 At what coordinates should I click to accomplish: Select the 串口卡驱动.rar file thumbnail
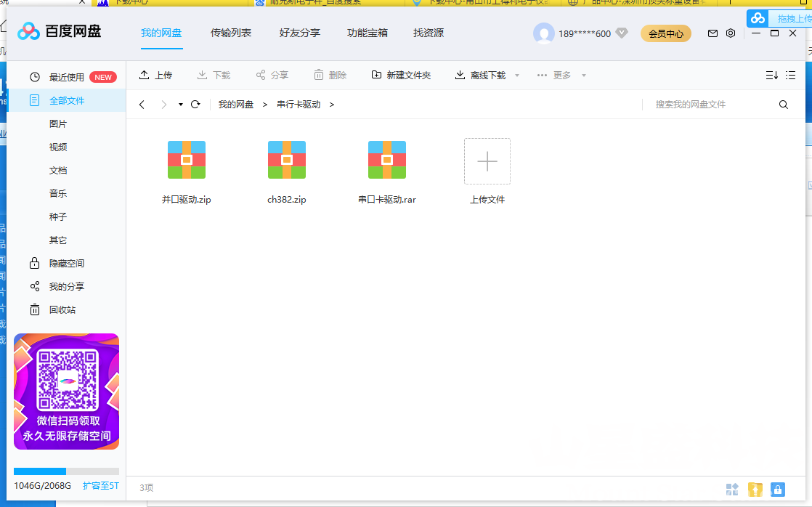coord(387,160)
